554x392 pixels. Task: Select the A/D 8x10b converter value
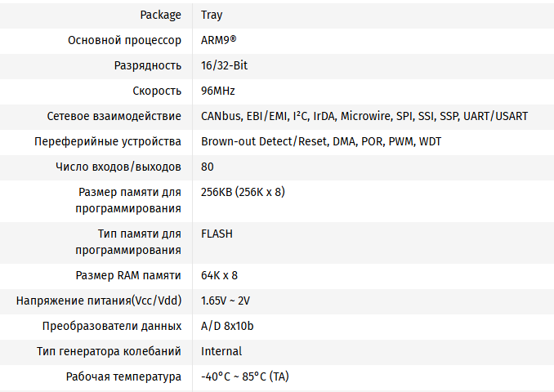(227, 326)
